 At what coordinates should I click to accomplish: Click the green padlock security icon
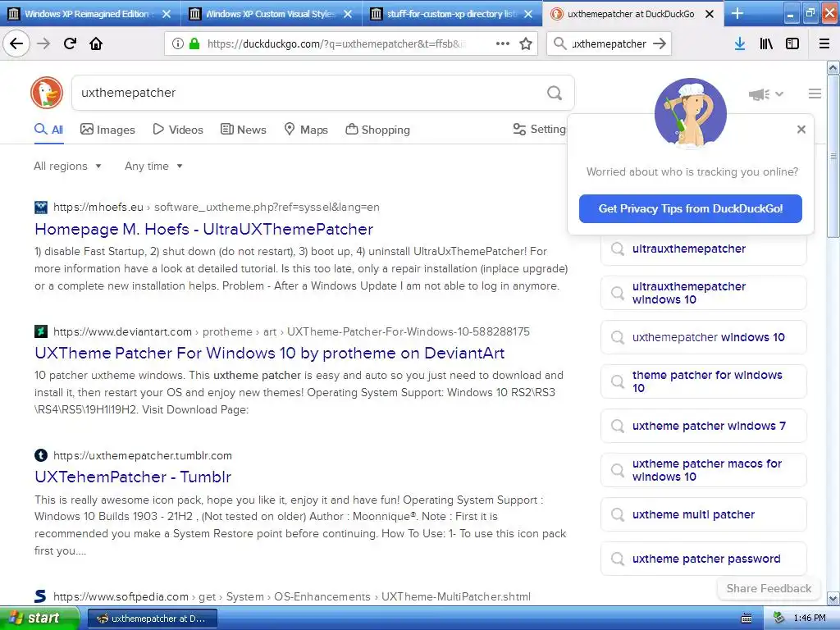pyautogui.click(x=194, y=43)
